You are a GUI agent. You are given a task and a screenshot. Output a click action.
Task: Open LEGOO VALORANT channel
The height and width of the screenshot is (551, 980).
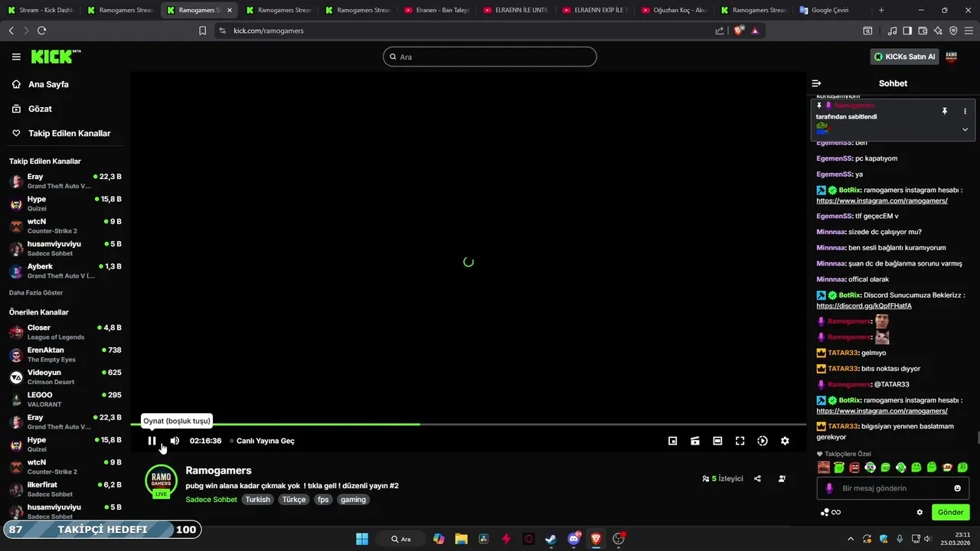pyautogui.click(x=64, y=399)
